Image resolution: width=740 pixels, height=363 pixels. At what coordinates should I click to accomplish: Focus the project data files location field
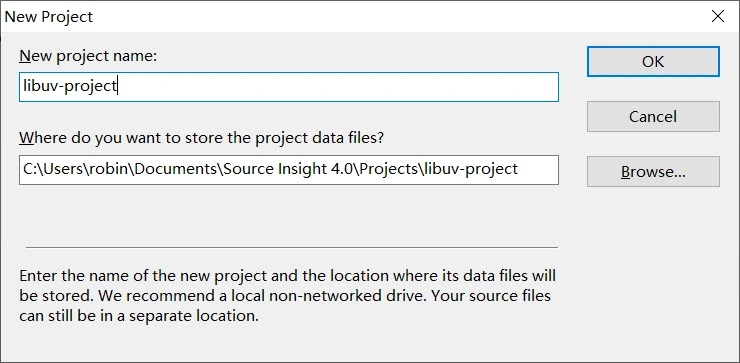(289, 170)
